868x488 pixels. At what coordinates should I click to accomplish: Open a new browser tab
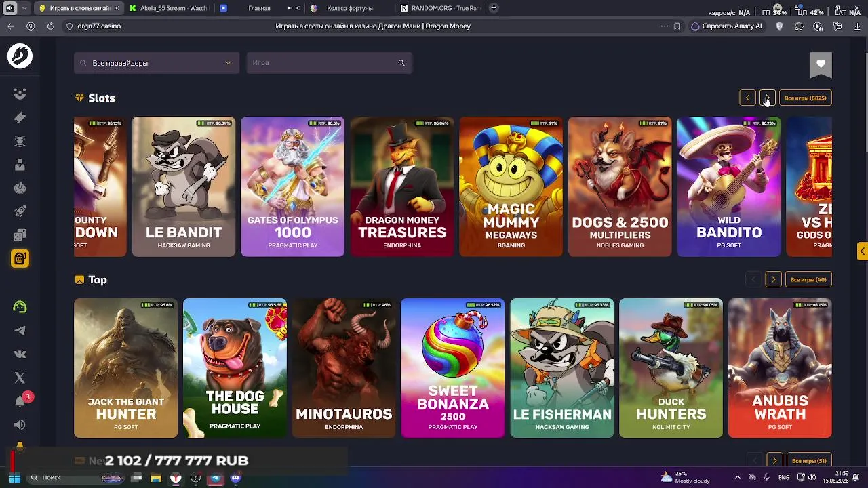(x=494, y=8)
